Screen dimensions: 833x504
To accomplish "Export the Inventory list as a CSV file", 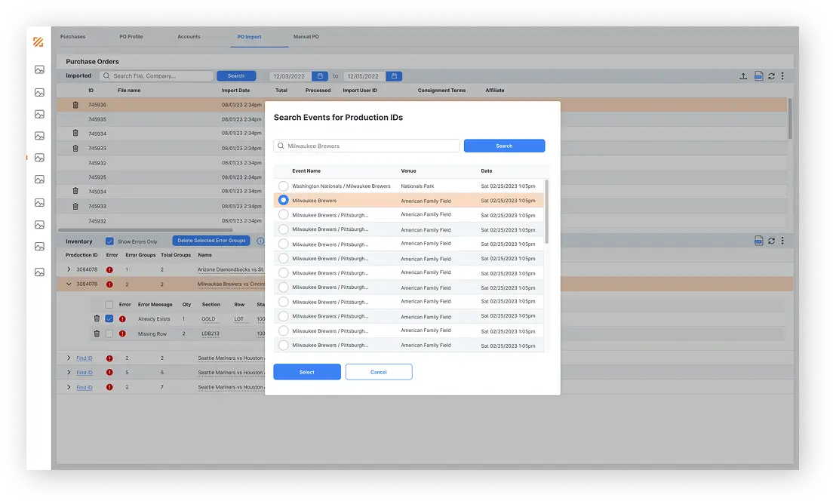I will pos(758,241).
